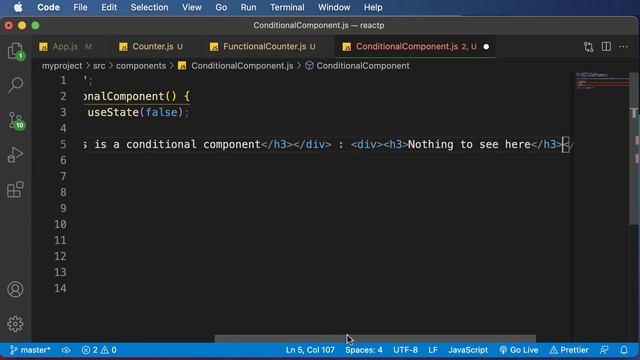Click the minimap code preview

pos(602,82)
